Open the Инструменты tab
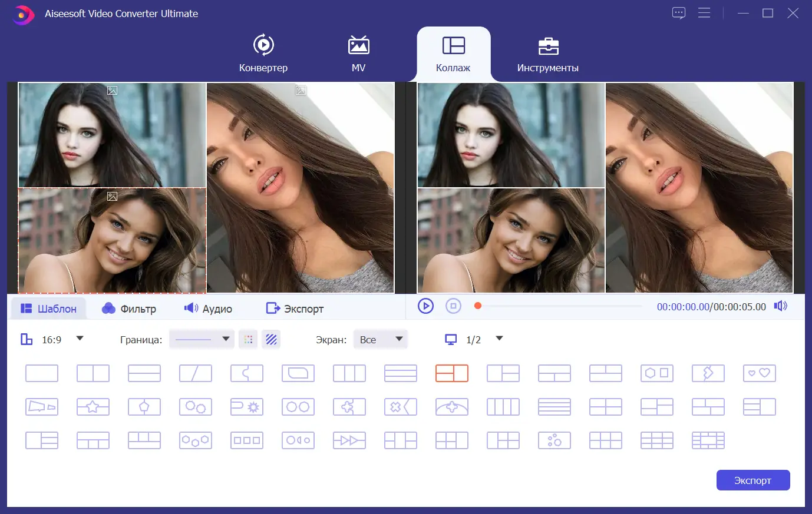Screen dimensions: 812x514 point(548,54)
